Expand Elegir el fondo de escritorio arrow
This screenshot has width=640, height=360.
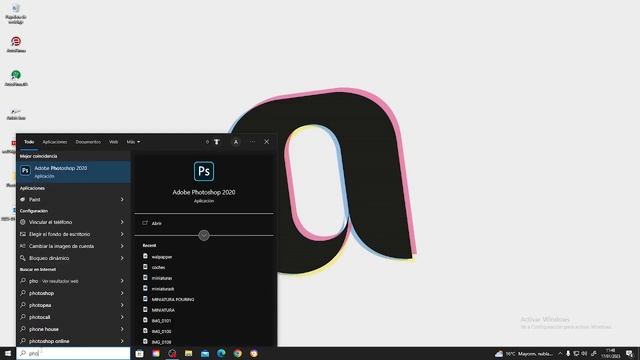[x=122, y=234]
